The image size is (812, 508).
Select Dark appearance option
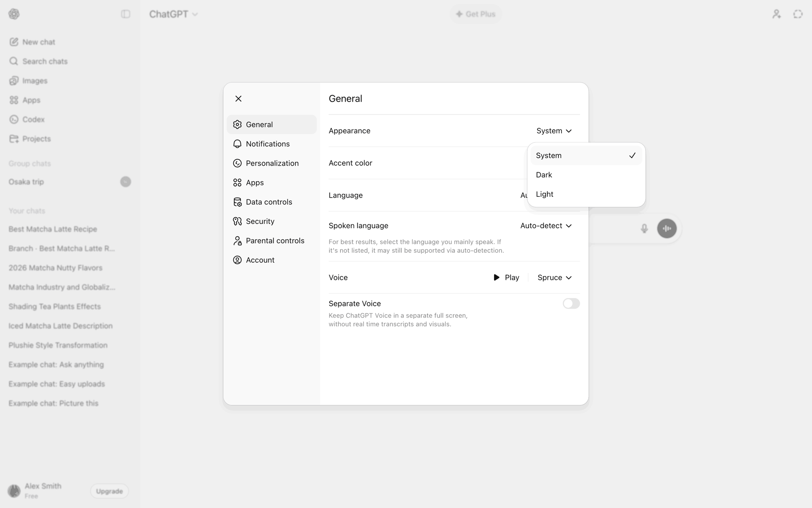pyautogui.click(x=586, y=175)
